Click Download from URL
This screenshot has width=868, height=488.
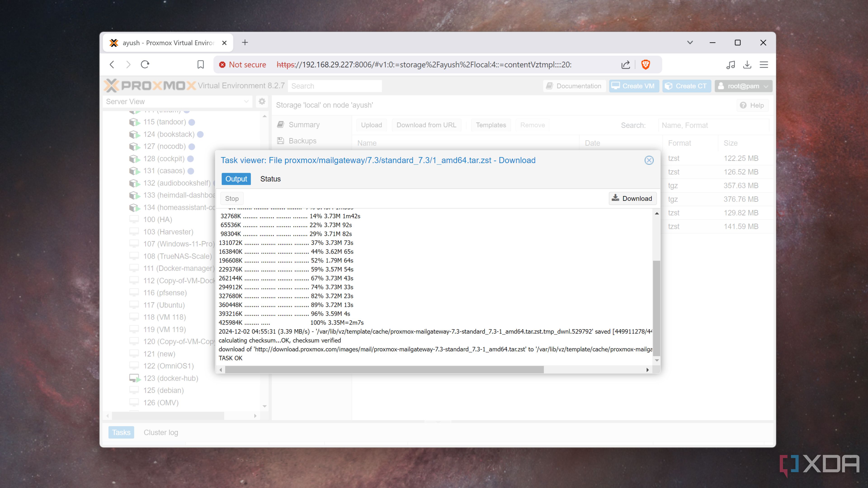pos(426,125)
